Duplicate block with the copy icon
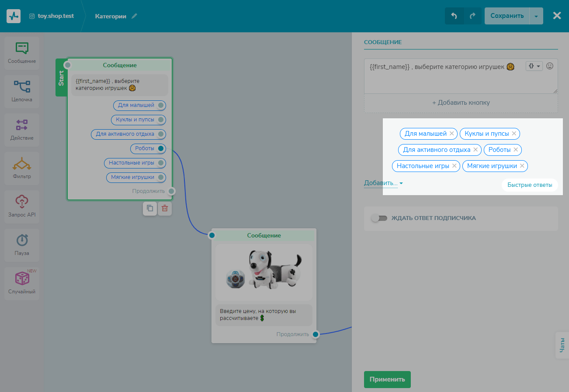Viewport: 569px width, 392px height. pos(150,209)
